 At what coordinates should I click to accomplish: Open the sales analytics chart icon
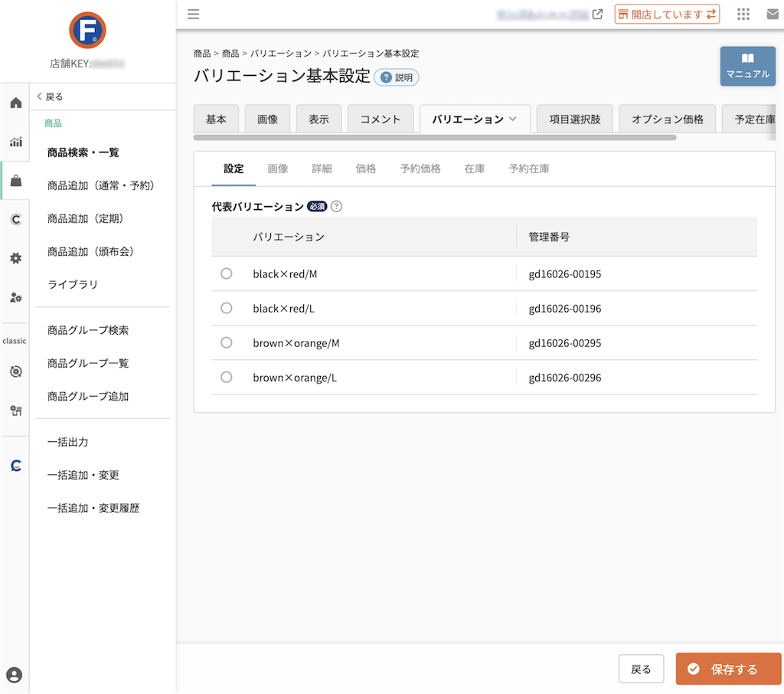[16, 142]
